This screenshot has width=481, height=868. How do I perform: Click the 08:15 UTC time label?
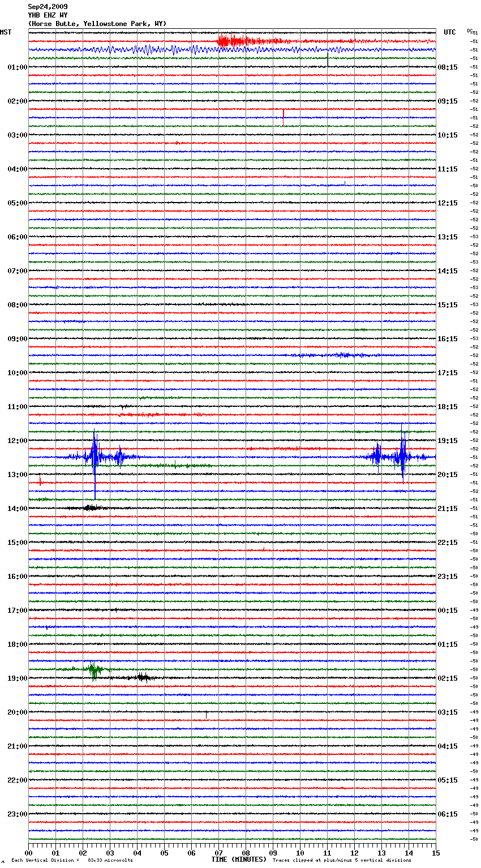click(x=448, y=67)
